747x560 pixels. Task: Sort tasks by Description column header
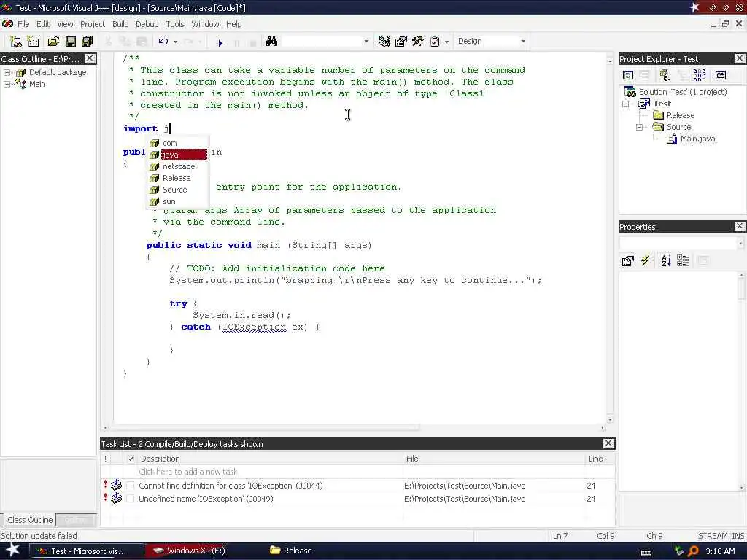270,459
